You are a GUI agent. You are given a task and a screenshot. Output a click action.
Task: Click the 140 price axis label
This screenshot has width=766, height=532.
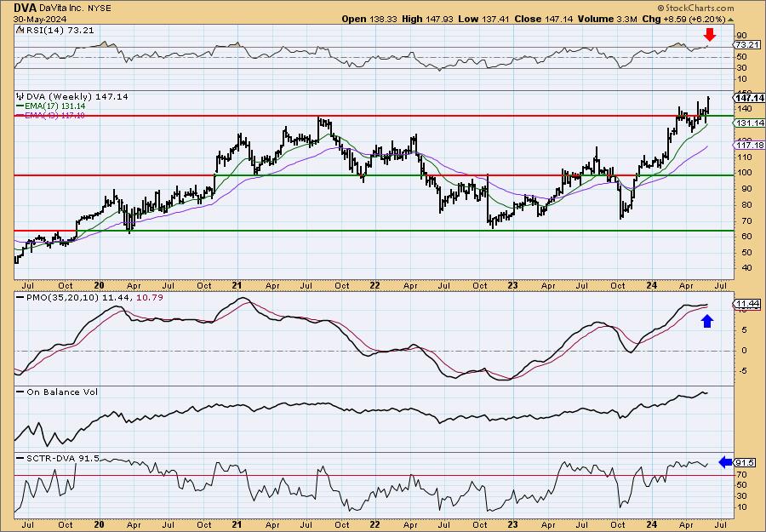pos(743,108)
